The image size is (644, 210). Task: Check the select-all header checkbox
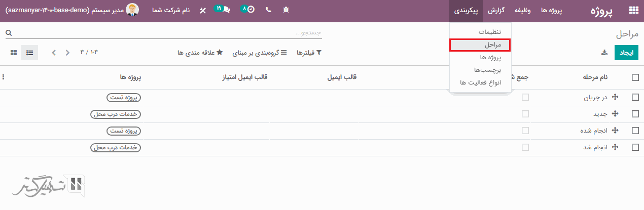[x=635, y=77]
